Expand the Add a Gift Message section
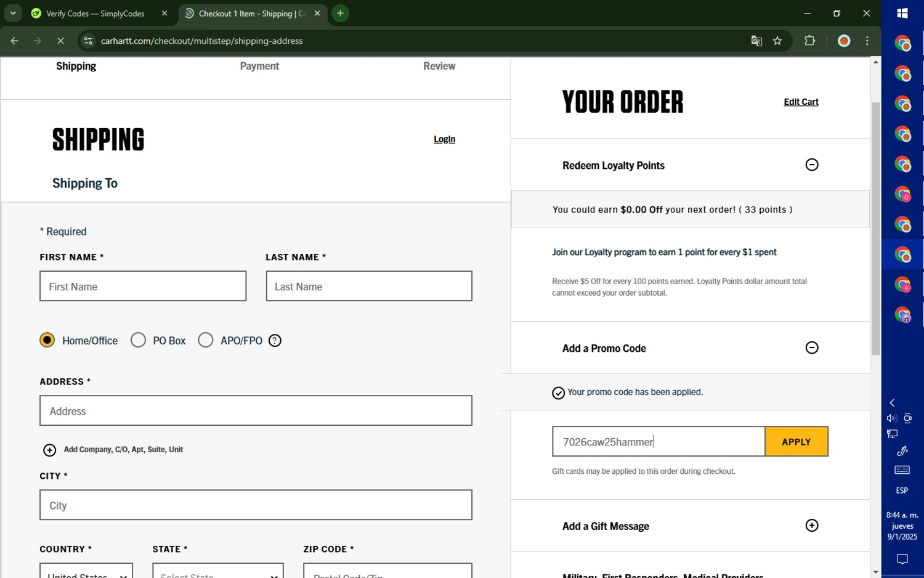This screenshot has height=578, width=924. 812,526
